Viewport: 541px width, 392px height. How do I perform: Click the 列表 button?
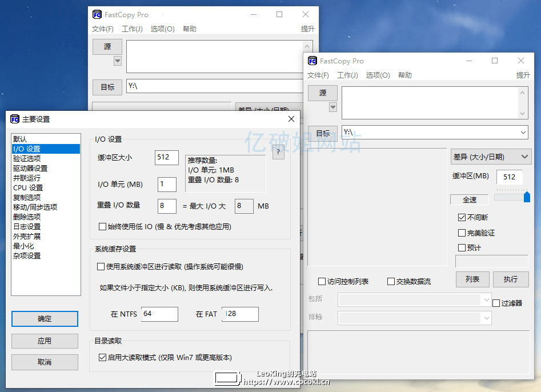pyautogui.click(x=472, y=279)
